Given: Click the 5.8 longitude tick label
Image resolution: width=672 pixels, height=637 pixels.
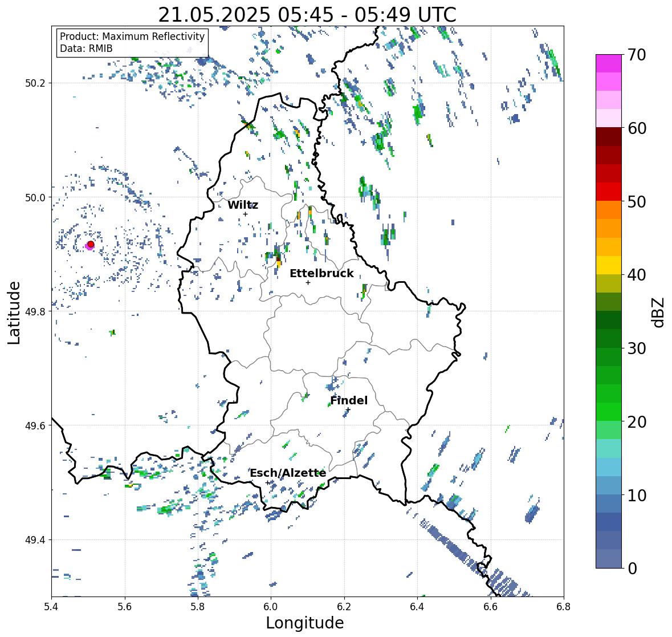Looking at the screenshot, I should [198, 606].
